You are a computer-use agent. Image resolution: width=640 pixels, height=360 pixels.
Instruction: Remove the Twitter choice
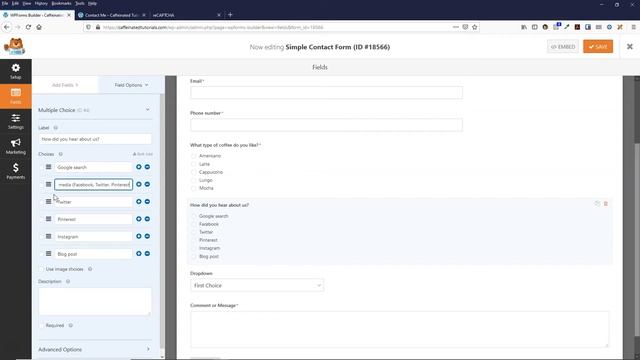pos(147,202)
